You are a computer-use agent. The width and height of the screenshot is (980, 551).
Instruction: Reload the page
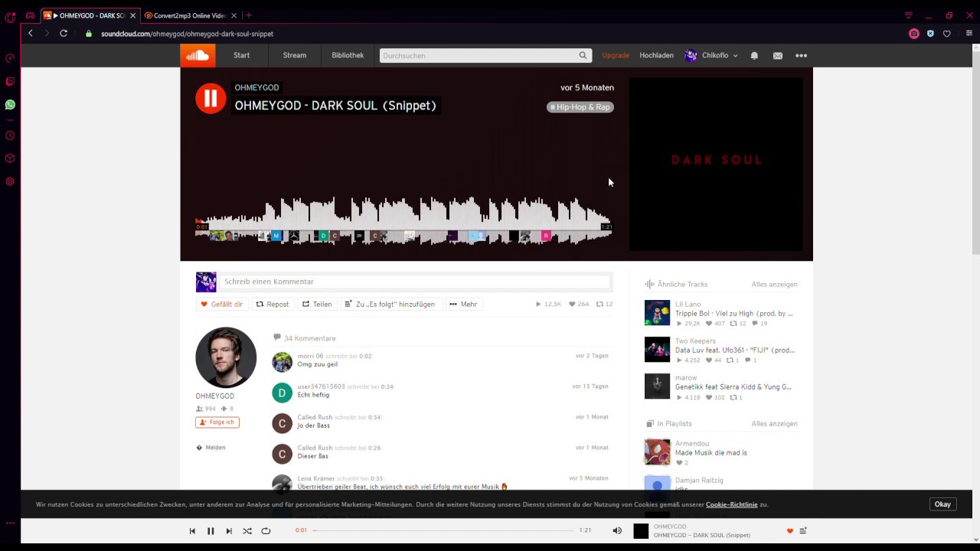tap(64, 34)
